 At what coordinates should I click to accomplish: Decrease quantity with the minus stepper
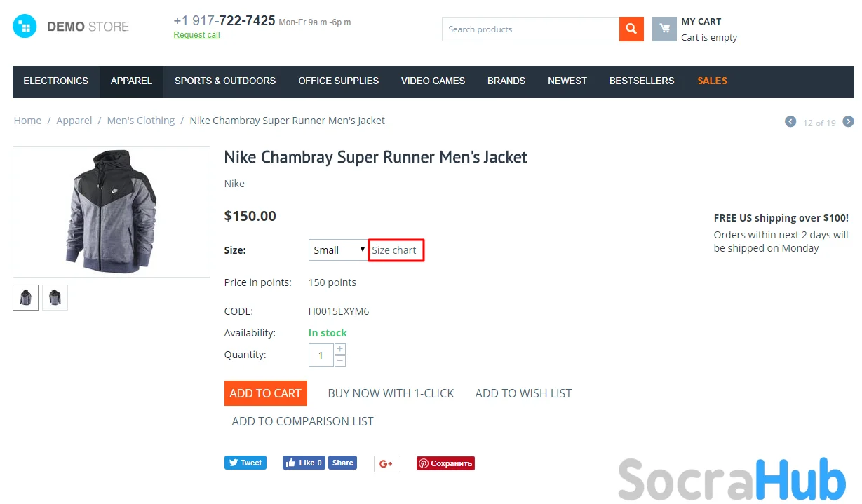click(340, 361)
